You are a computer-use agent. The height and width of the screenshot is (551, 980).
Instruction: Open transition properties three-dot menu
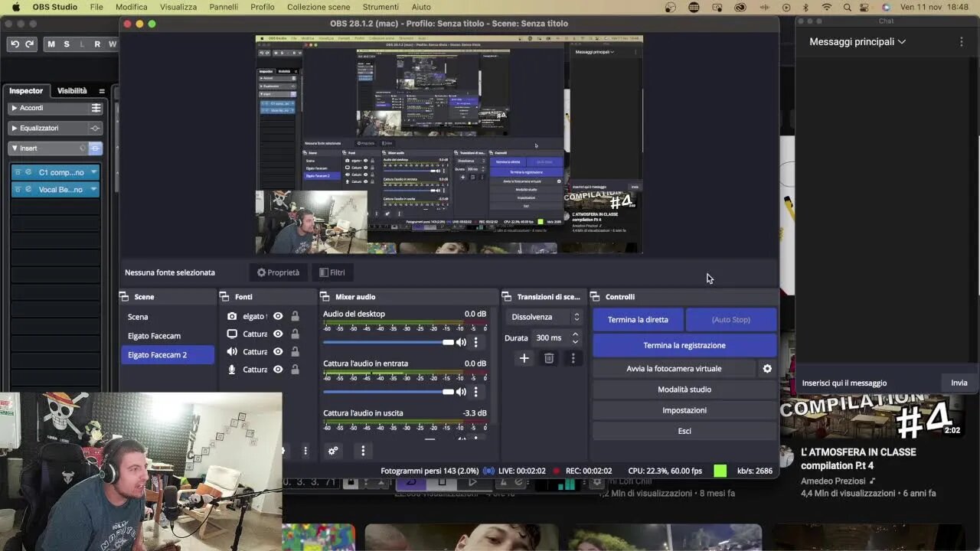573,358
